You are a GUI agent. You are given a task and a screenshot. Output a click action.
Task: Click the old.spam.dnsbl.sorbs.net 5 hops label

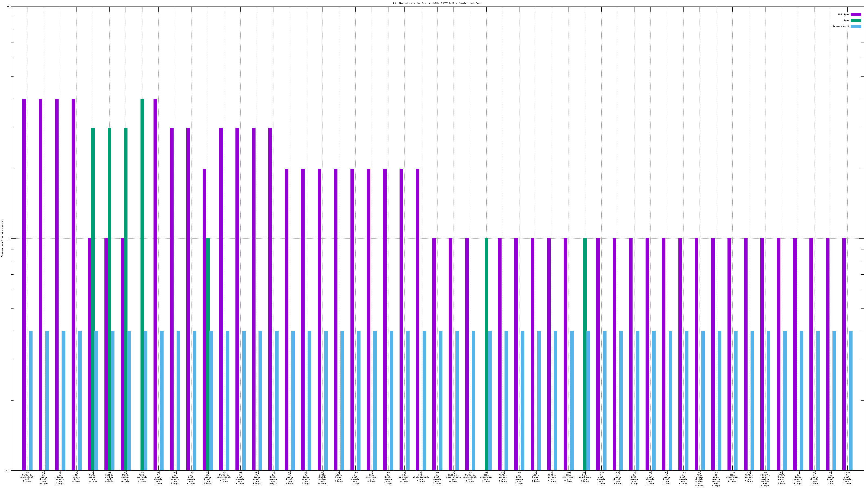click(x=716, y=479)
